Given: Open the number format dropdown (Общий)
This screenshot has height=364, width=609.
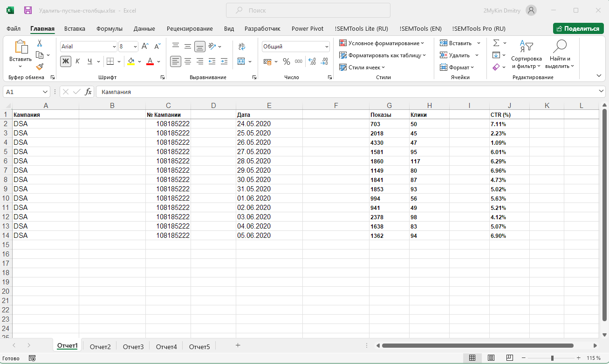Looking at the screenshot, I should click(327, 47).
